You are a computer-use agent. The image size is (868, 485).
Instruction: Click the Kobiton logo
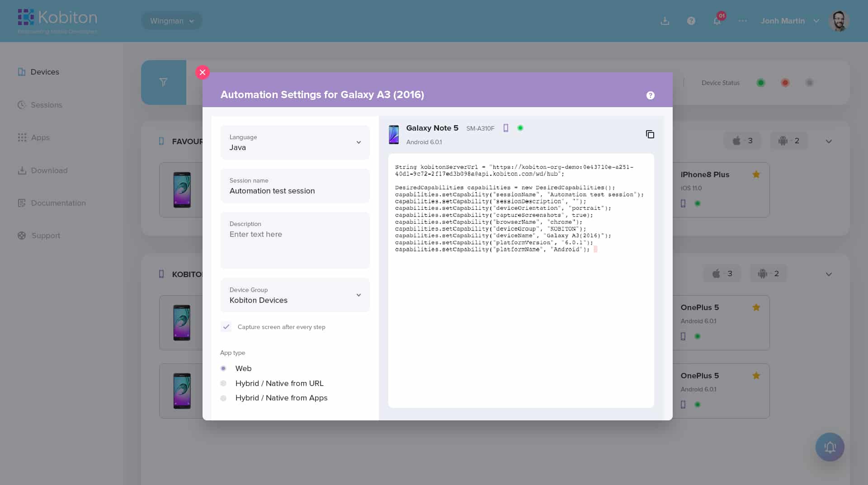click(x=57, y=21)
